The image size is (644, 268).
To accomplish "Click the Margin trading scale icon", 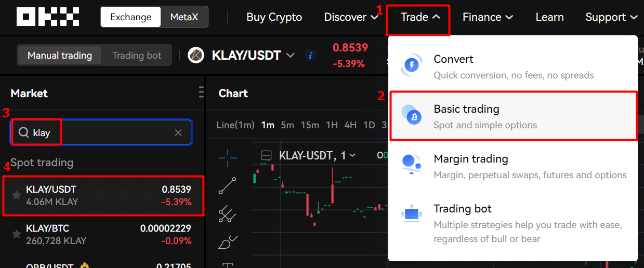I will pos(412,164).
